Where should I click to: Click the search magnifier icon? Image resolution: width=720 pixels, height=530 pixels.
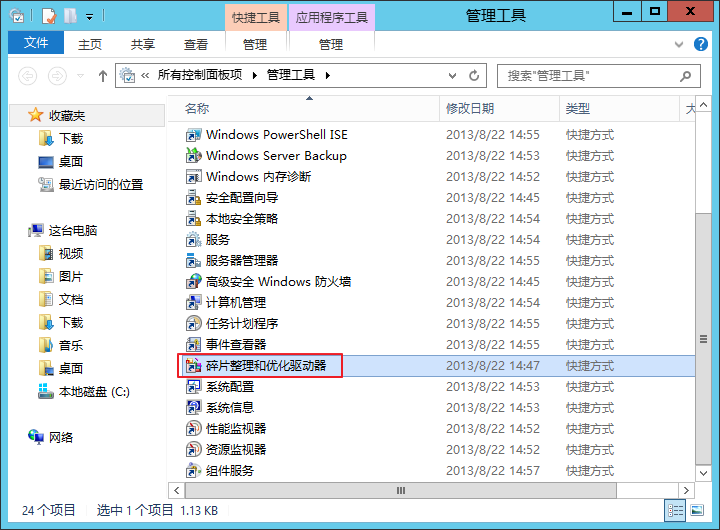tap(686, 76)
